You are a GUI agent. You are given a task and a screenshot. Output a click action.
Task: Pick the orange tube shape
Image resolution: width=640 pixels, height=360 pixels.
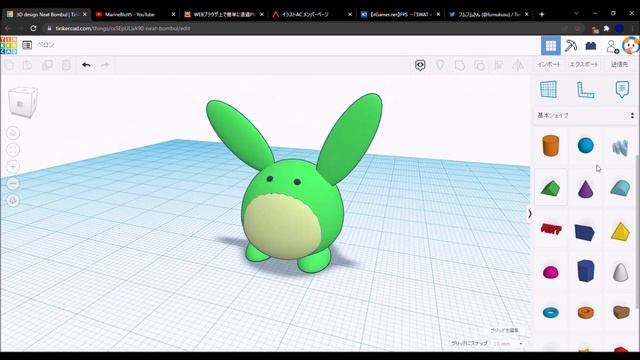click(585, 313)
